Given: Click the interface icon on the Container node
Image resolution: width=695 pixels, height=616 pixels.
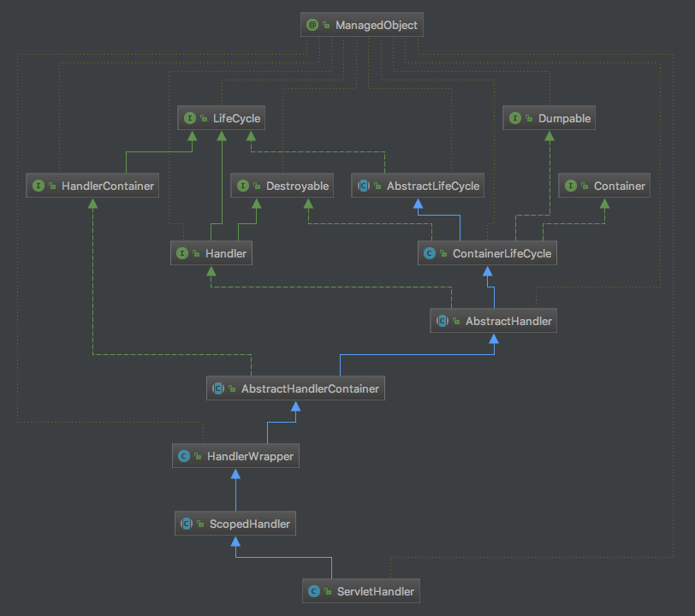Looking at the screenshot, I should tap(571, 186).
